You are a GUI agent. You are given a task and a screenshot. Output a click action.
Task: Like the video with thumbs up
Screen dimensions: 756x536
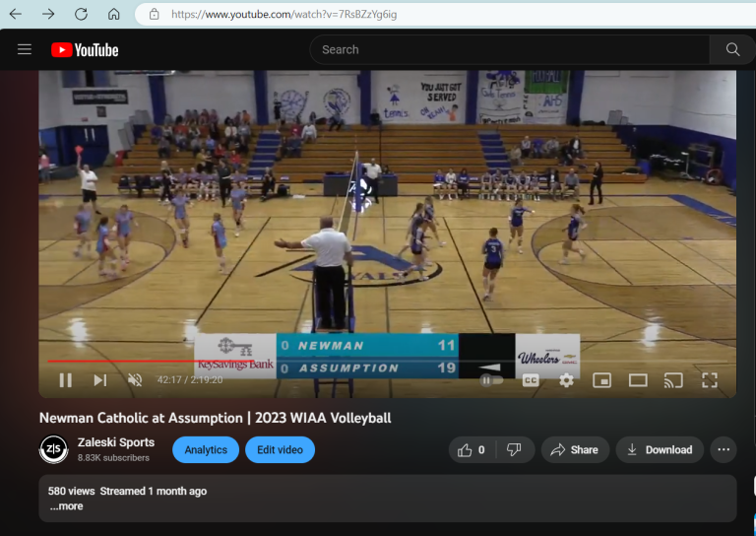472,449
